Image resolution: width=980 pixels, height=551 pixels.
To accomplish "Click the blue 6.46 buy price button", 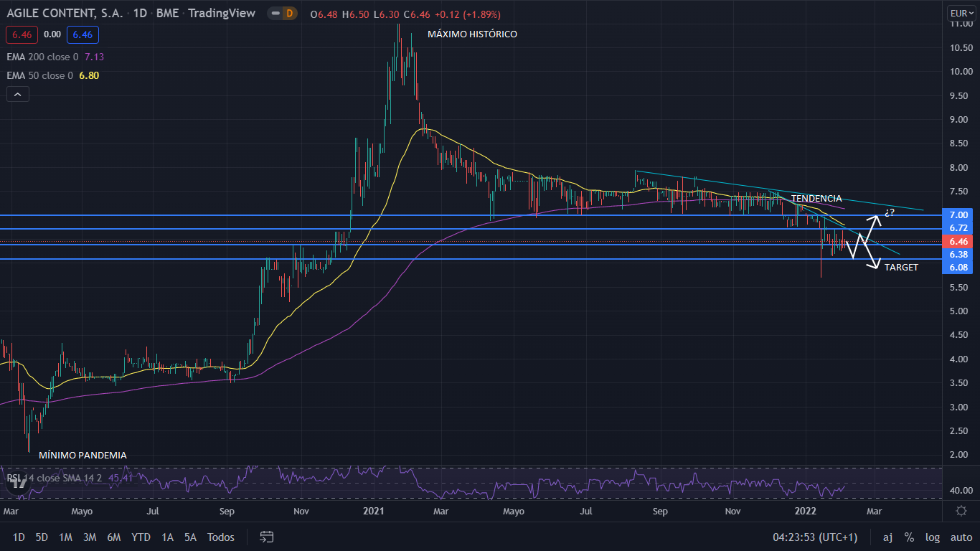I will [83, 34].
